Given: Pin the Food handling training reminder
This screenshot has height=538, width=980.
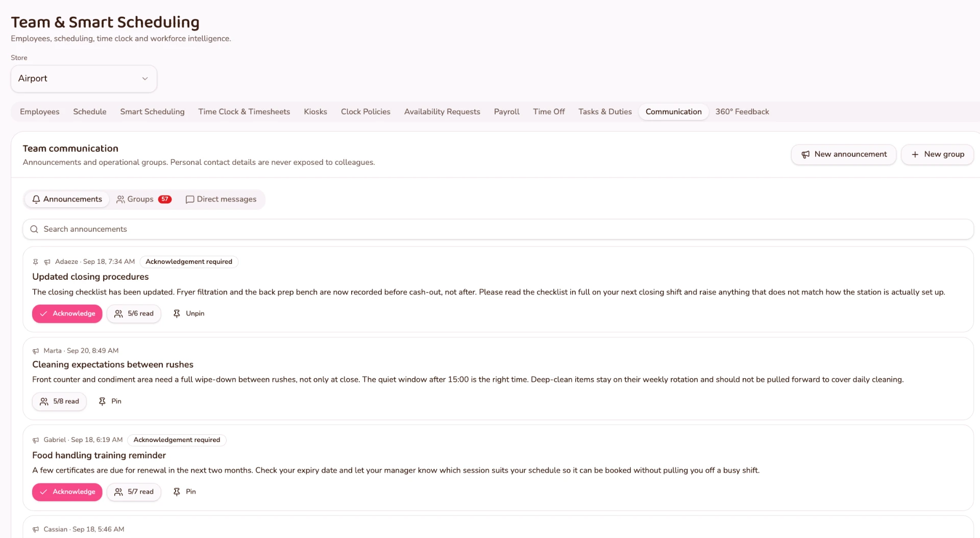Looking at the screenshot, I should (x=185, y=492).
